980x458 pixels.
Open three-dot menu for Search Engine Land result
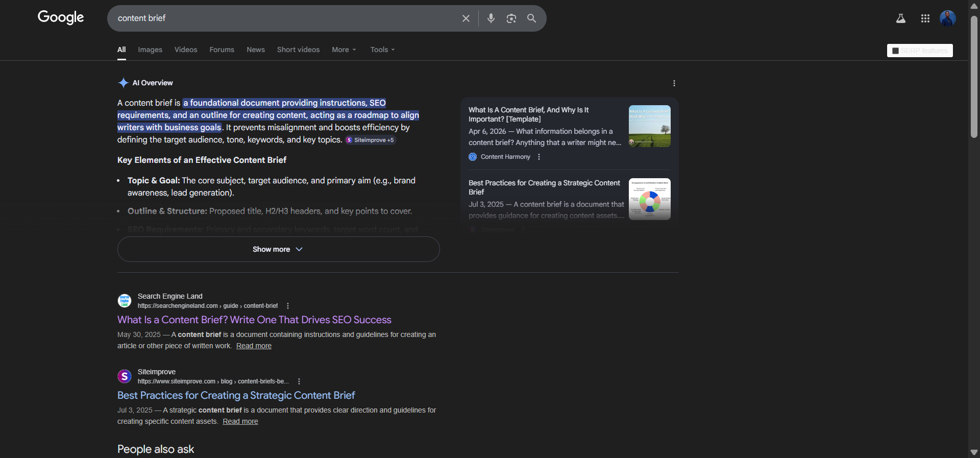pyautogui.click(x=288, y=306)
